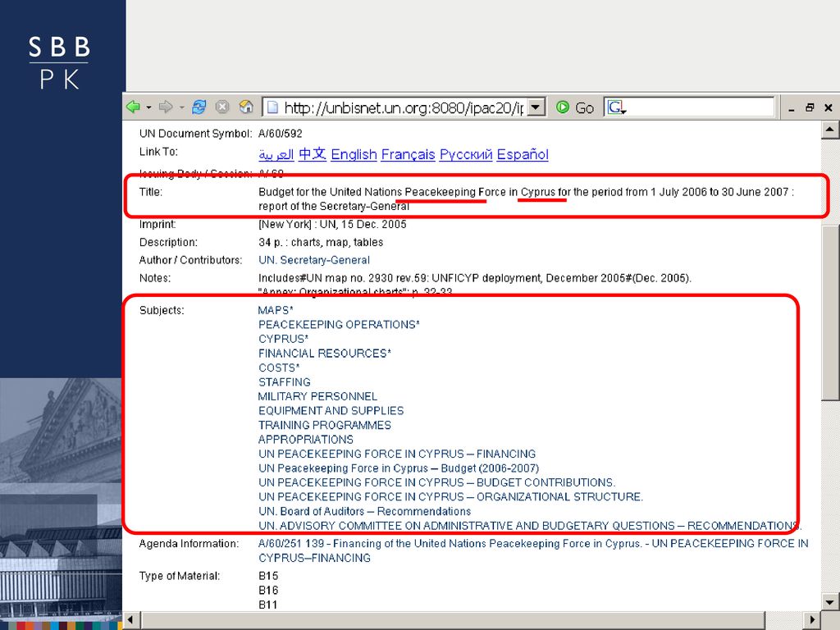Minimize the browser window
Image resolution: width=840 pixels, height=630 pixels.
coord(792,108)
